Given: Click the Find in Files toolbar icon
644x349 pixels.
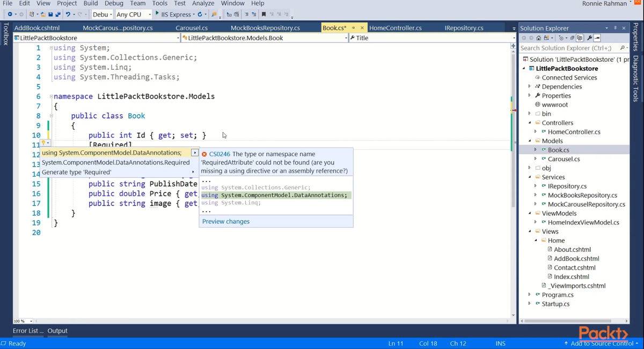Looking at the screenshot, I should coord(214,14).
